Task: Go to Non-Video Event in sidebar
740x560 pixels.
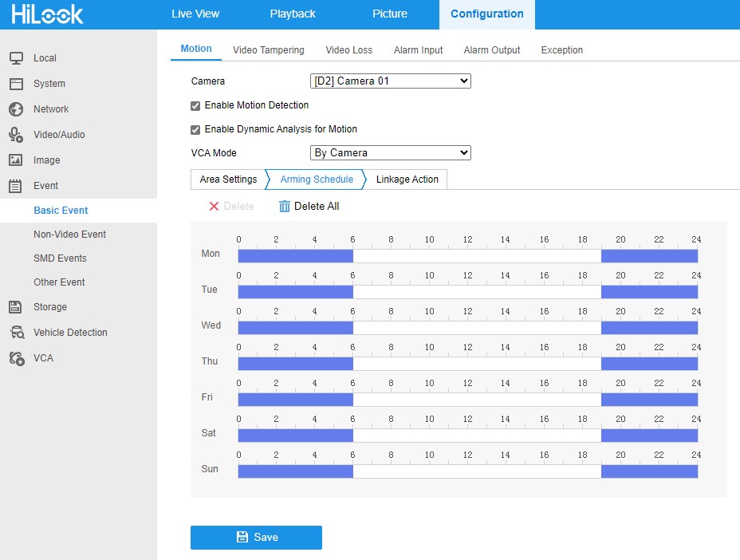Action: pyautogui.click(x=69, y=235)
